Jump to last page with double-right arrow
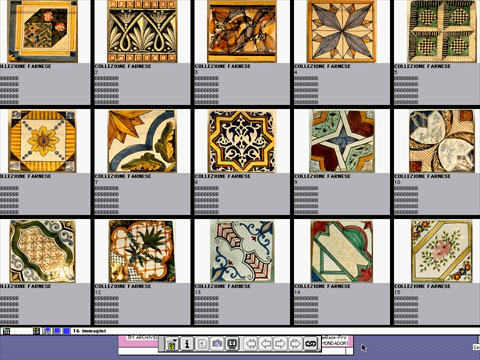Viewport: 480px width, 360px height. tap(294, 343)
